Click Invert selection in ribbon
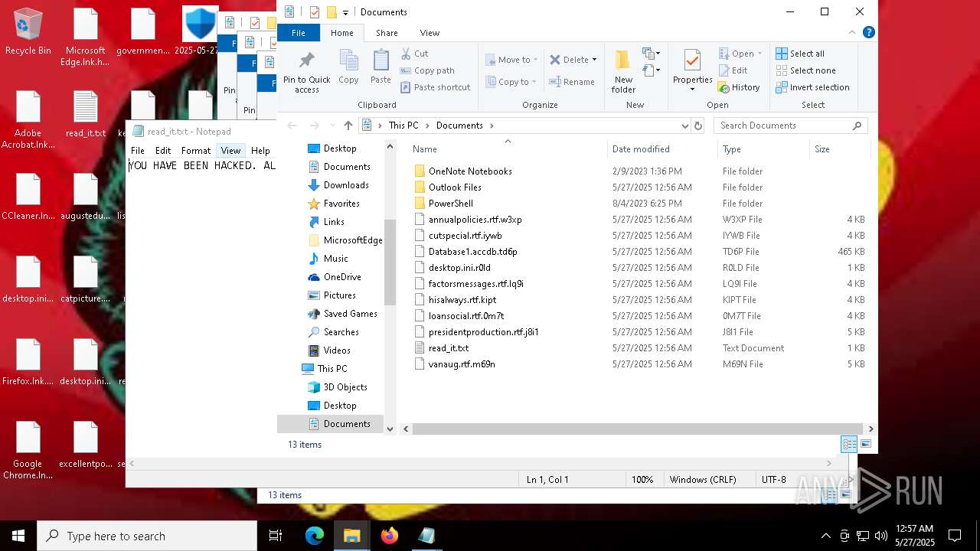This screenshot has width=980, height=551. pos(812,87)
